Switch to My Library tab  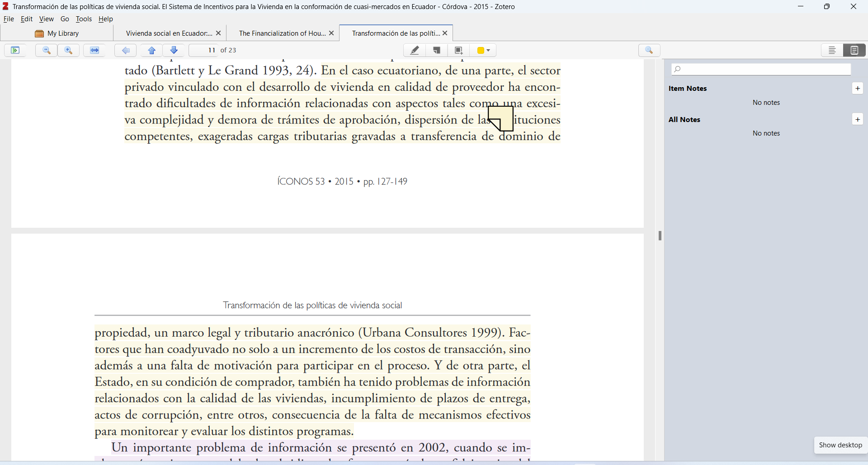point(57,33)
